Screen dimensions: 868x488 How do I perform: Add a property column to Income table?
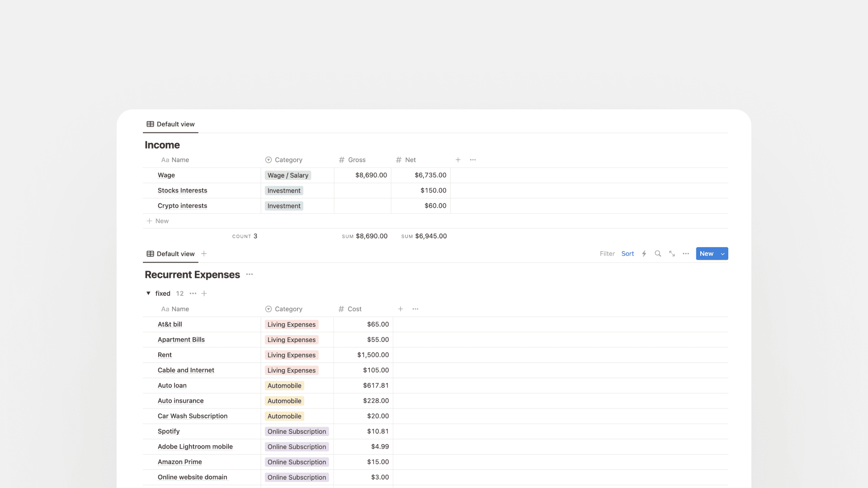(458, 160)
